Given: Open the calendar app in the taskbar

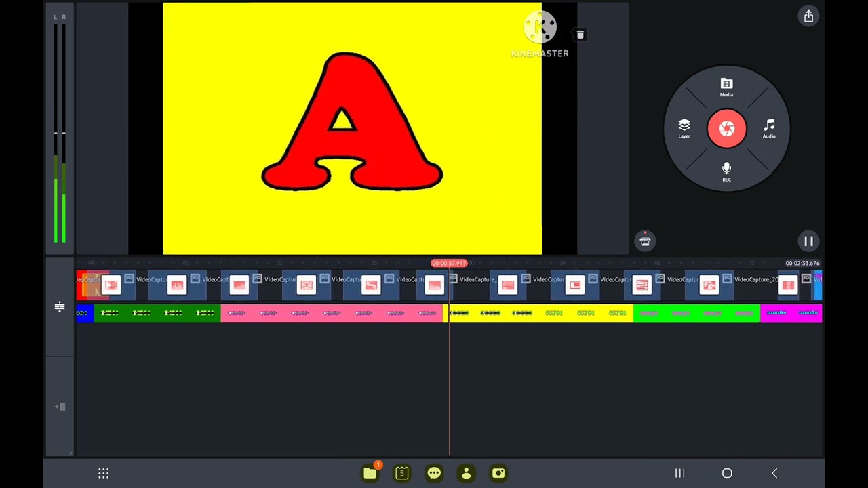Looking at the screenshot, I should [x=402, y=473].
